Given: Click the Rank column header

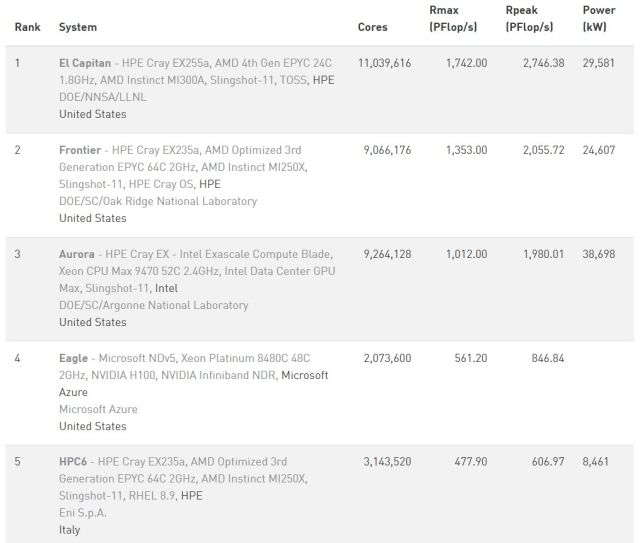Looking at the screenshot, I should [x=27, y=26].
